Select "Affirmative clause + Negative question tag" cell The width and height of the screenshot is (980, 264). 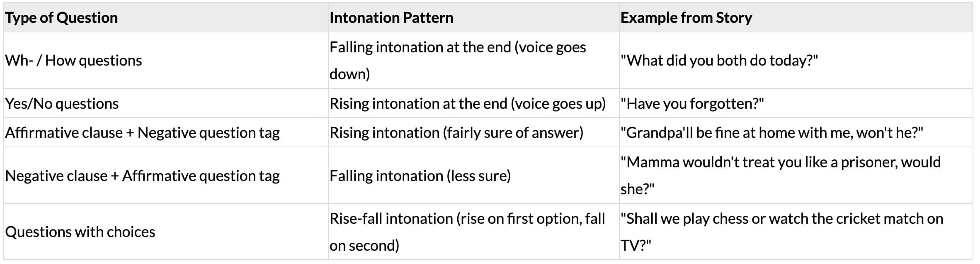coord(142,133)
